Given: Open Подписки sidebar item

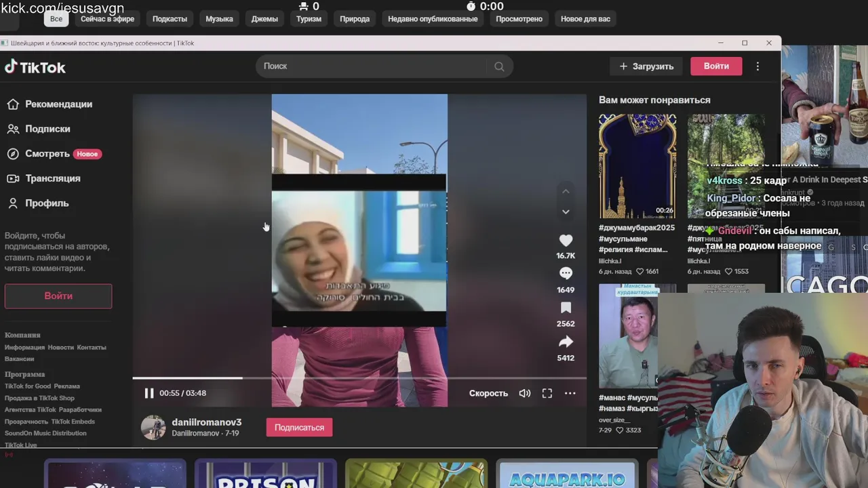Looking at the screenshot, I should click(47, 129).
